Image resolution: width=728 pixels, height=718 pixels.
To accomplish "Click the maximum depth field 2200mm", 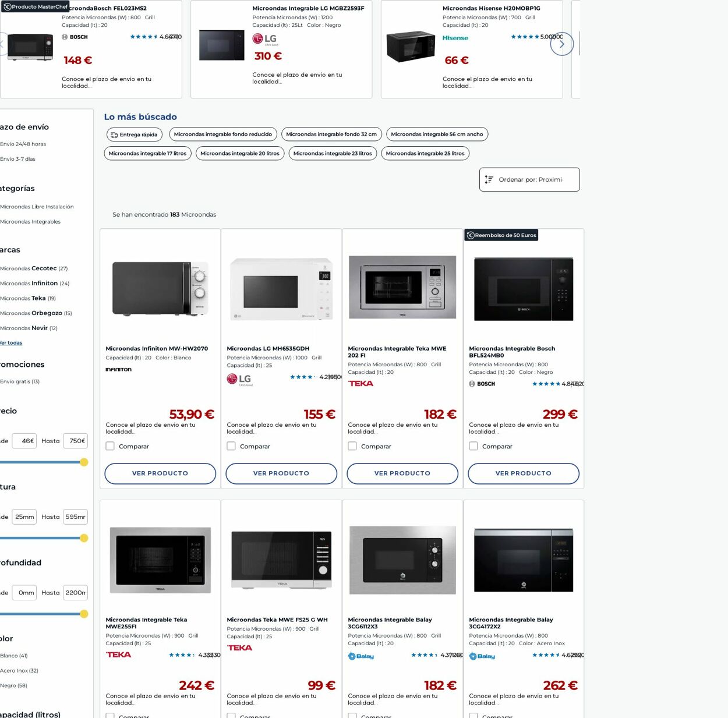I will coord(76,593).
